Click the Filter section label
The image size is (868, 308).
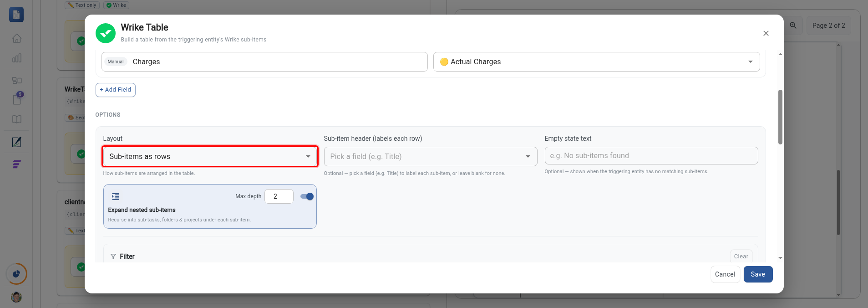pyautogui.click(x=127, y=257)
